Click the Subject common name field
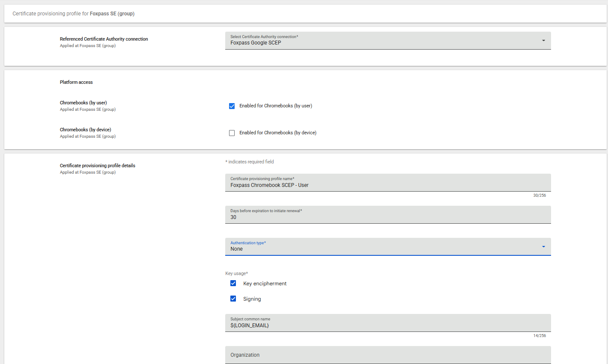Viewport: 608px width, 364px height. coord(388,323)
